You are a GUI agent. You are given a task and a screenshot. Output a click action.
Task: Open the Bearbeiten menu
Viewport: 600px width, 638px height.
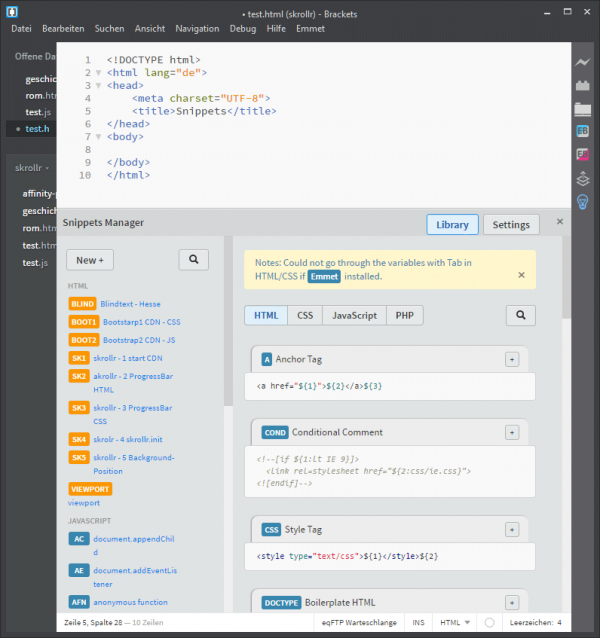(63, 29)
